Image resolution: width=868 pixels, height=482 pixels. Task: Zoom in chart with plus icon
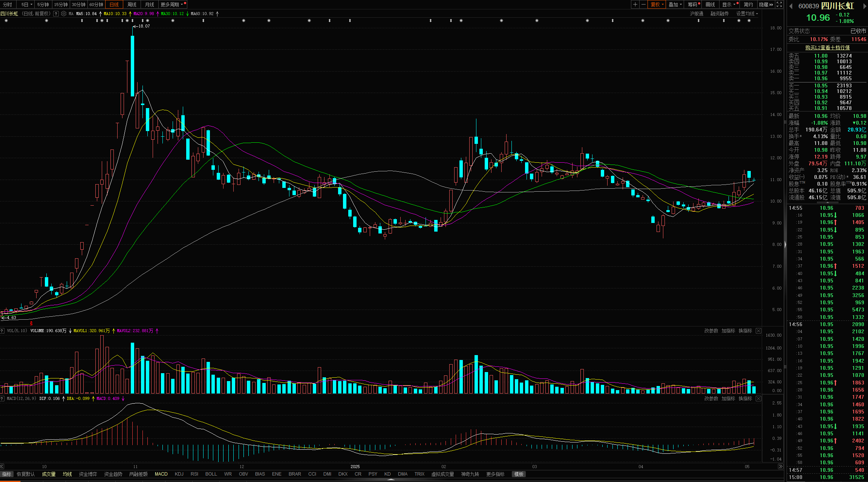click(x=635, y=5)
